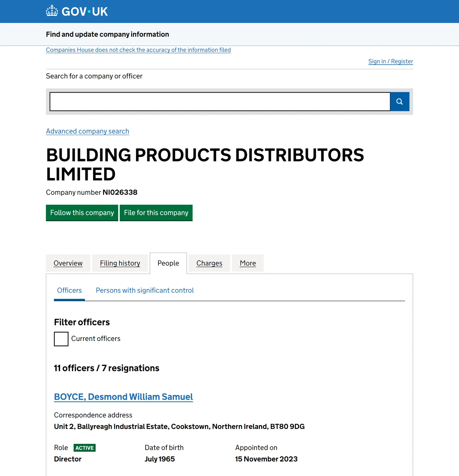
Task: Click the GOV.UK crown logo
Action: (77, 11)
